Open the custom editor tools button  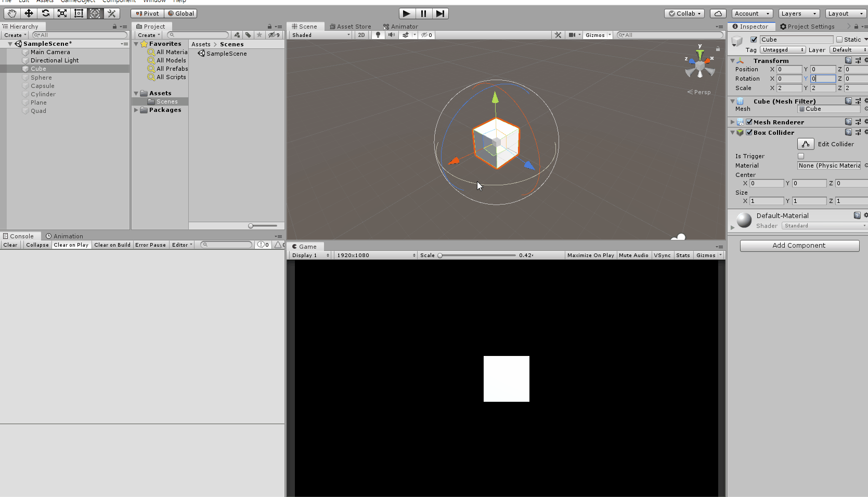point(112,14)
